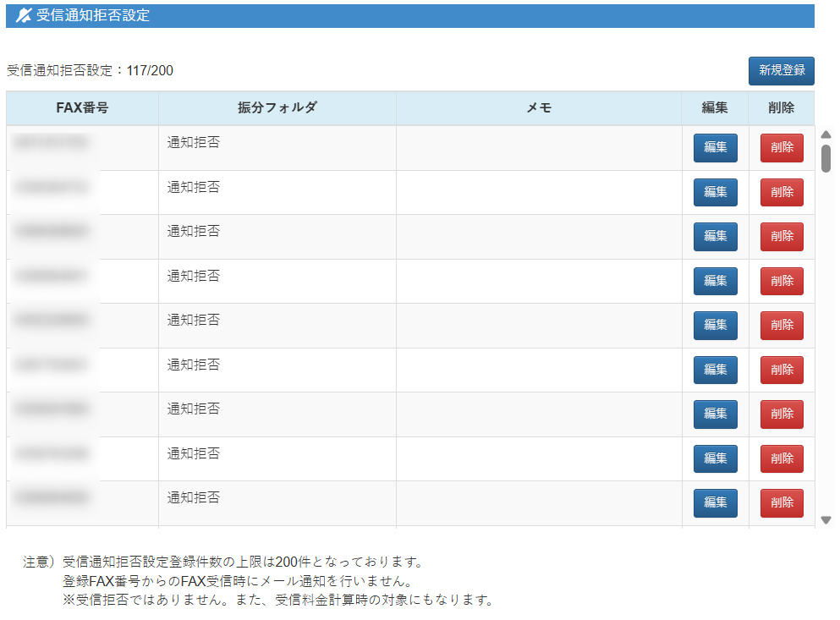Screen dimensions: 840x620
Task: Click 削除 in the second table row
Action: 782,192
